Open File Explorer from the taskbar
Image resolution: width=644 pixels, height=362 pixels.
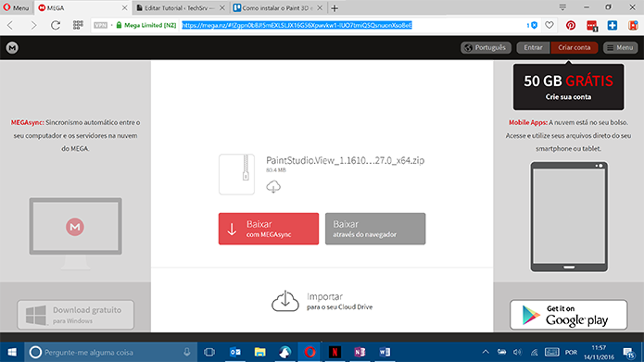point(260,352)
